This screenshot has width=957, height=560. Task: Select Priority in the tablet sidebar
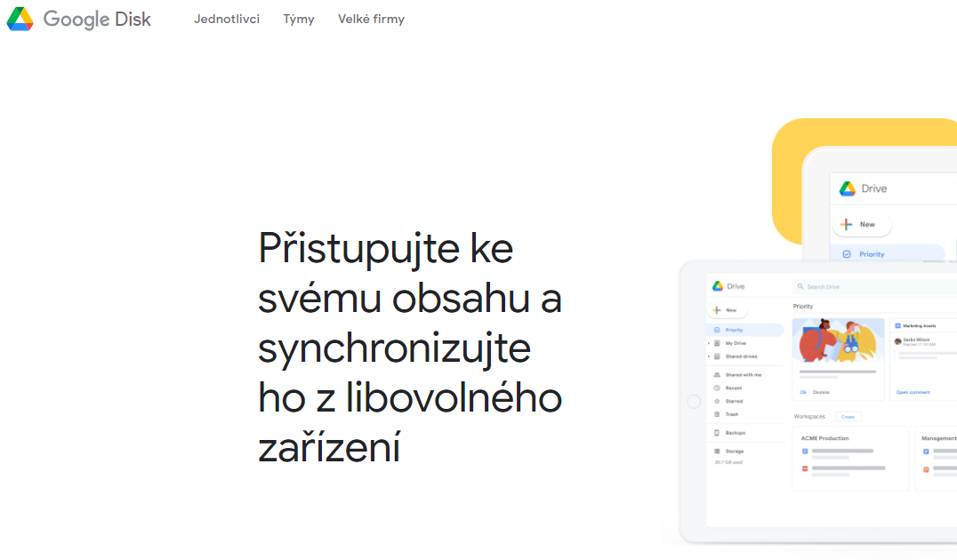pyautogui.click(x=745, y=330)
